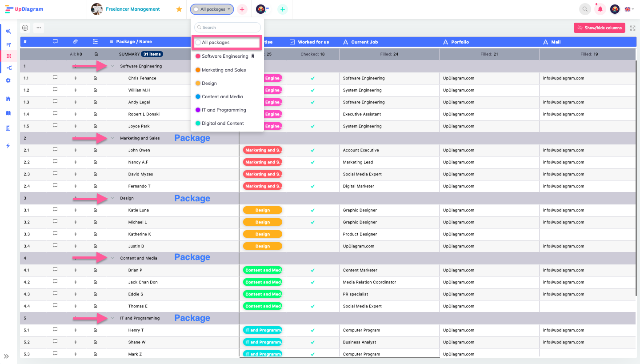Toggle checklist box in Justin B row
This screenshot has height=364, width=640.
[x=96, y=246]
